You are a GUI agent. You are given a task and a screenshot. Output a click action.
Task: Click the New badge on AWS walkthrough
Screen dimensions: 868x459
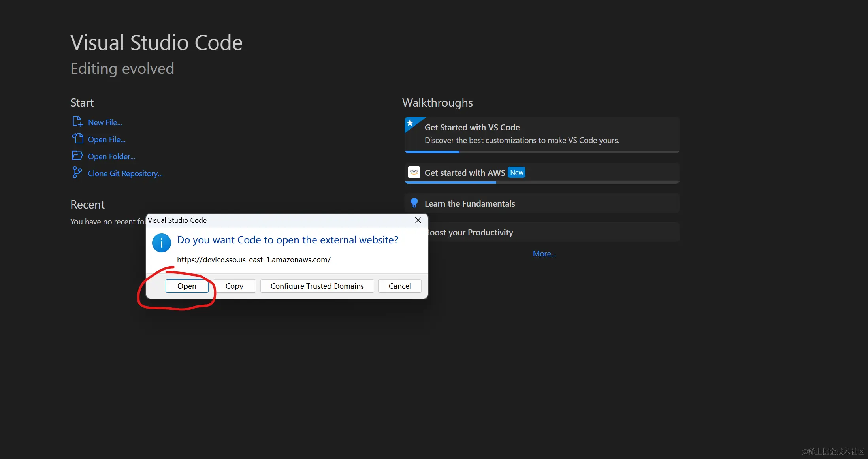pyautogui.click(x=516, y=173)
